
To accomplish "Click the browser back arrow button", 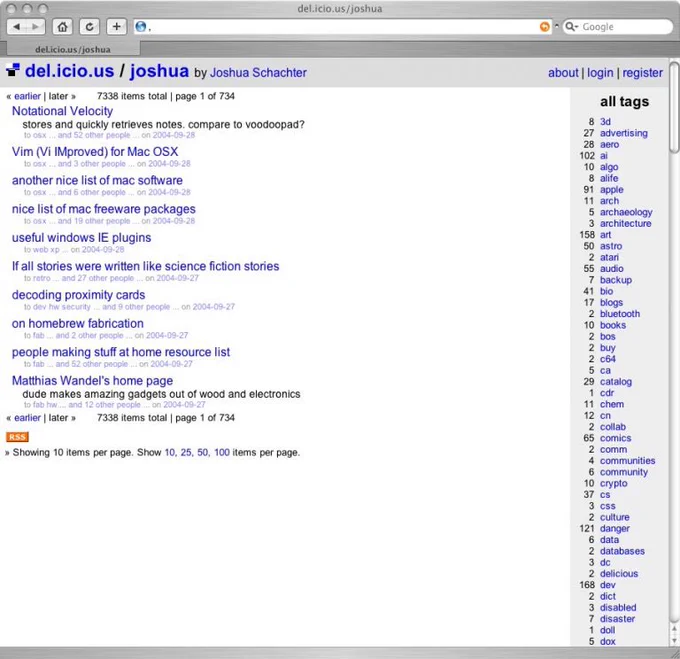I will click(16, 27).
